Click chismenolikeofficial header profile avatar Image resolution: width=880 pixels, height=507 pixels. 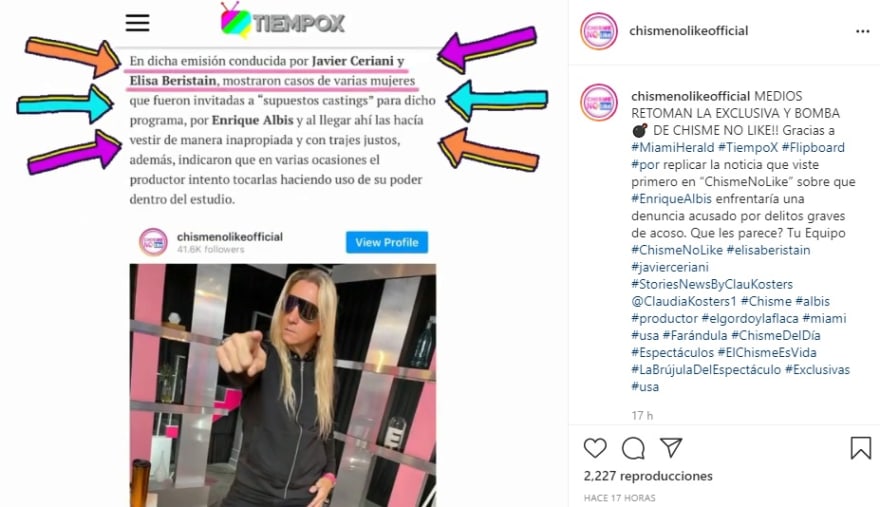[x=599, y=31]
